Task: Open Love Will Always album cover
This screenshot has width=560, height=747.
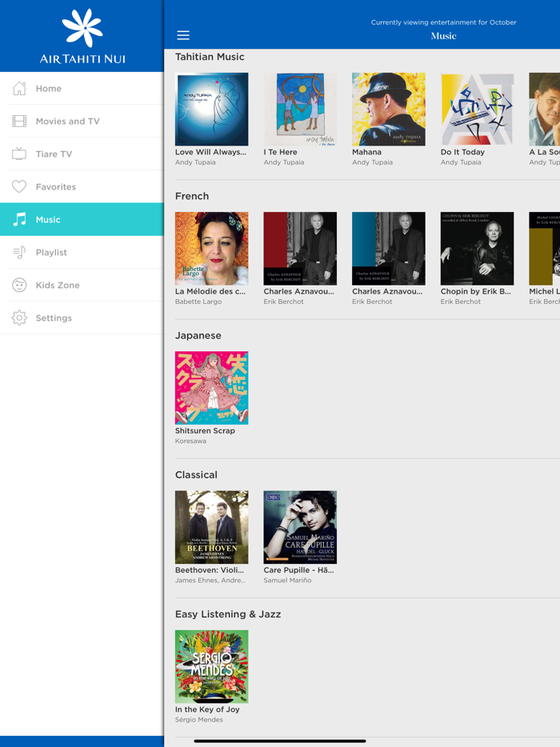Action: click(212, 109)
